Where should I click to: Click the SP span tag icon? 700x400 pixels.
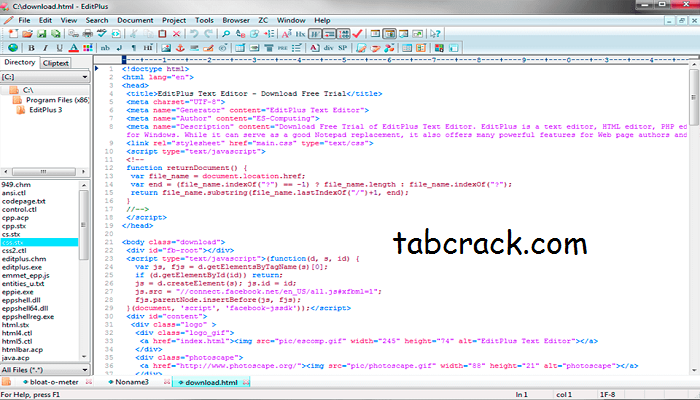343,48
